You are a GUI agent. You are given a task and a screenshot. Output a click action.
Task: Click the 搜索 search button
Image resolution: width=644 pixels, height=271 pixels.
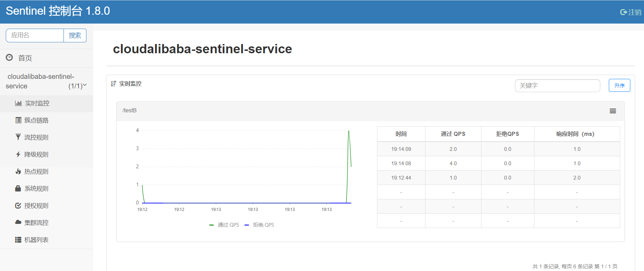click(x=75, y=35)
